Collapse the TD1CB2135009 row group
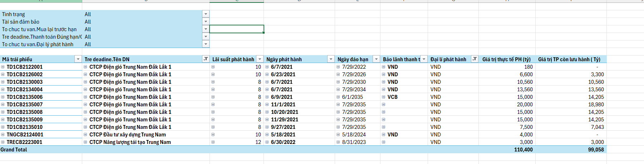The width and height of the screenshot is (644, 164). 3,120
